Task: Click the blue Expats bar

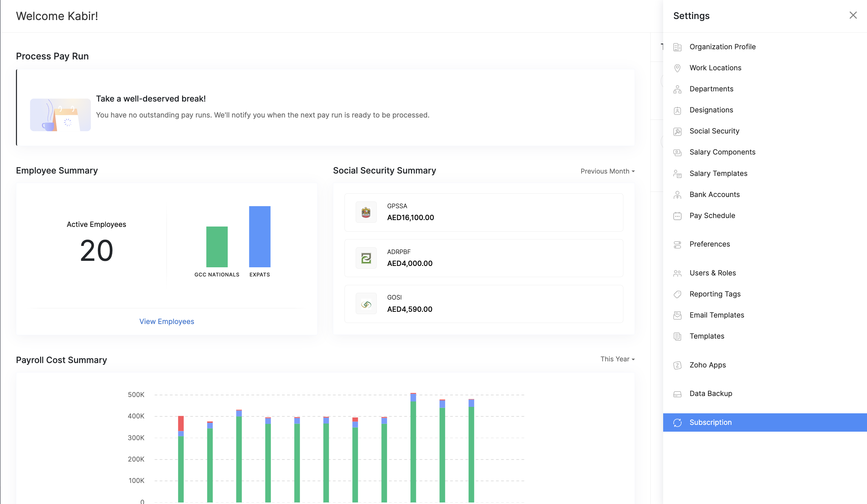Action: pyautogui.click(x=260, y=237)
